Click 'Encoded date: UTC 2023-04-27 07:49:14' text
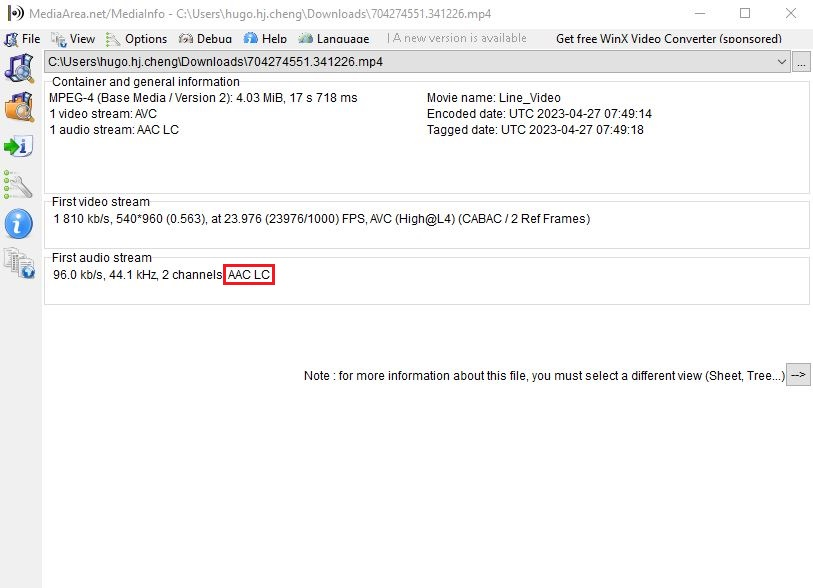The image size is (813, 588). (x=539, y=114)
